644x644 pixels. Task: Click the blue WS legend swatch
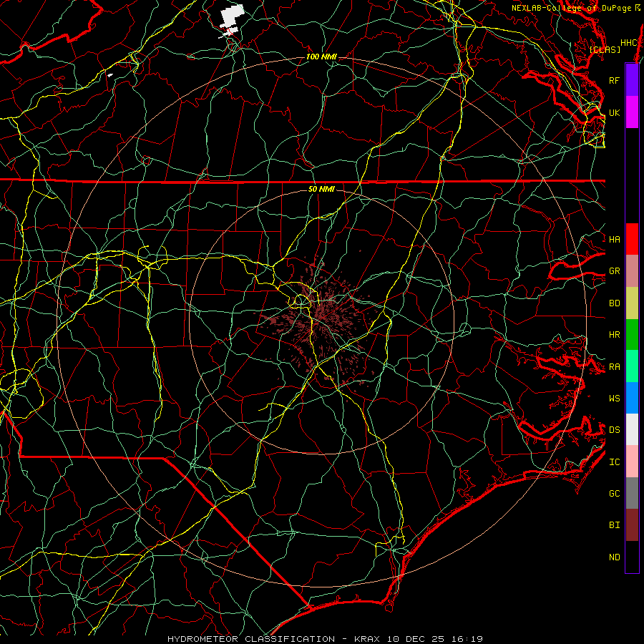632,398
